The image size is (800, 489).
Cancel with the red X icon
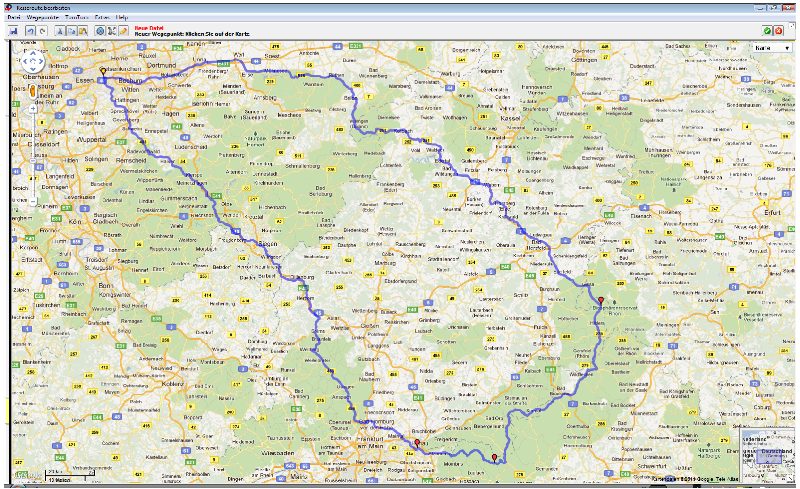[778, 32]
